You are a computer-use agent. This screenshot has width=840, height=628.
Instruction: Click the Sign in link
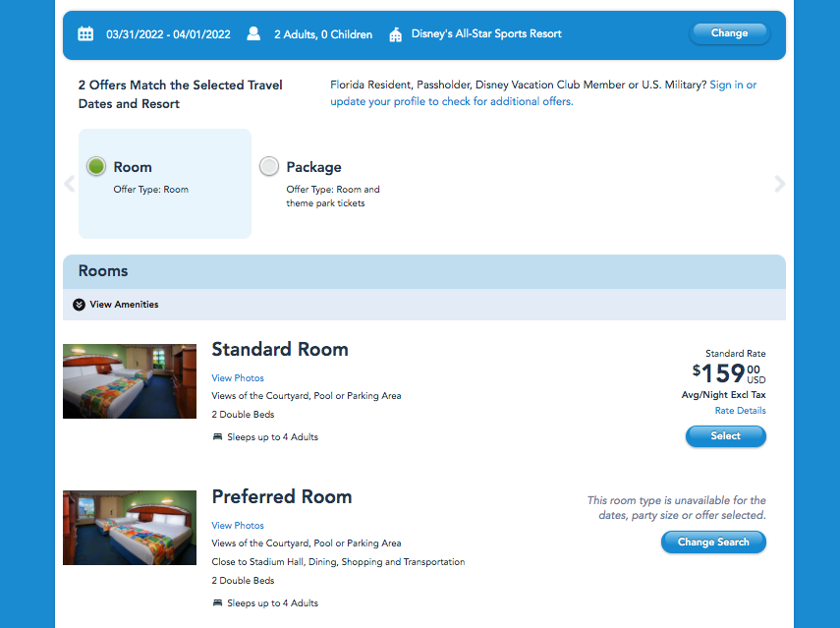[726, 86]
